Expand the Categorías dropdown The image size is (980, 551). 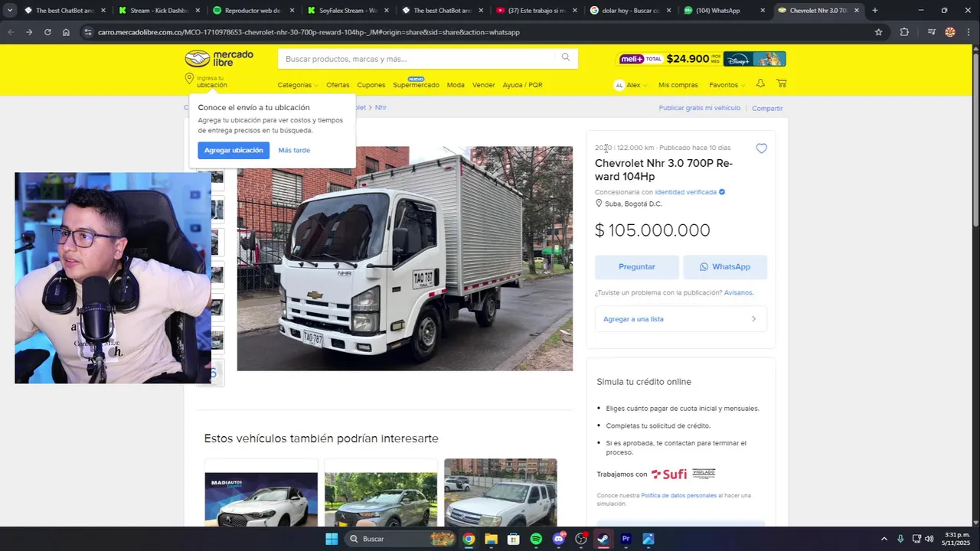click(x=298, y=85)
